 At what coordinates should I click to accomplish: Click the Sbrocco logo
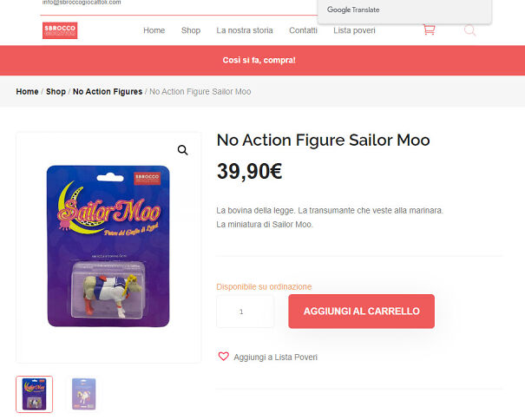pyautogui.click(x=60, y=30)
